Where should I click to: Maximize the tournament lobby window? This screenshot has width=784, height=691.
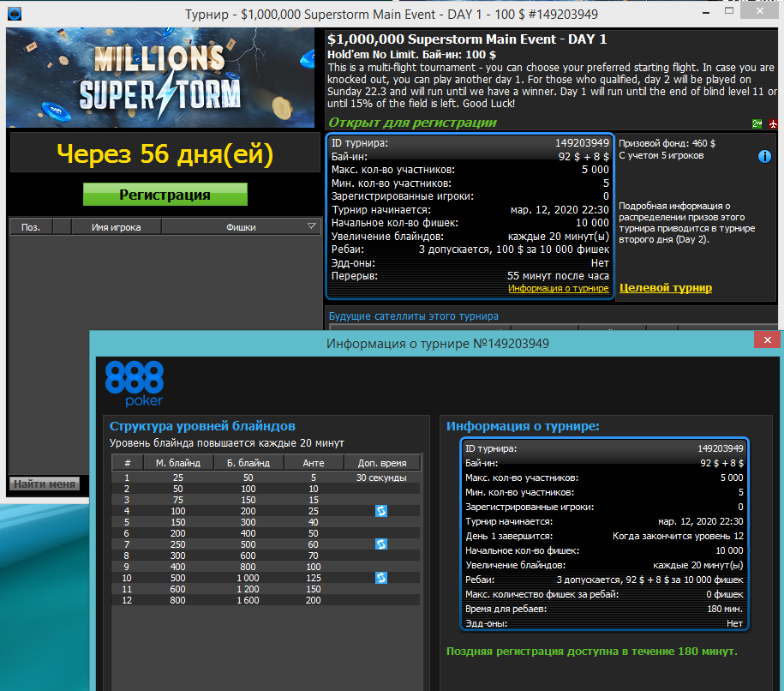pos(729,11)
